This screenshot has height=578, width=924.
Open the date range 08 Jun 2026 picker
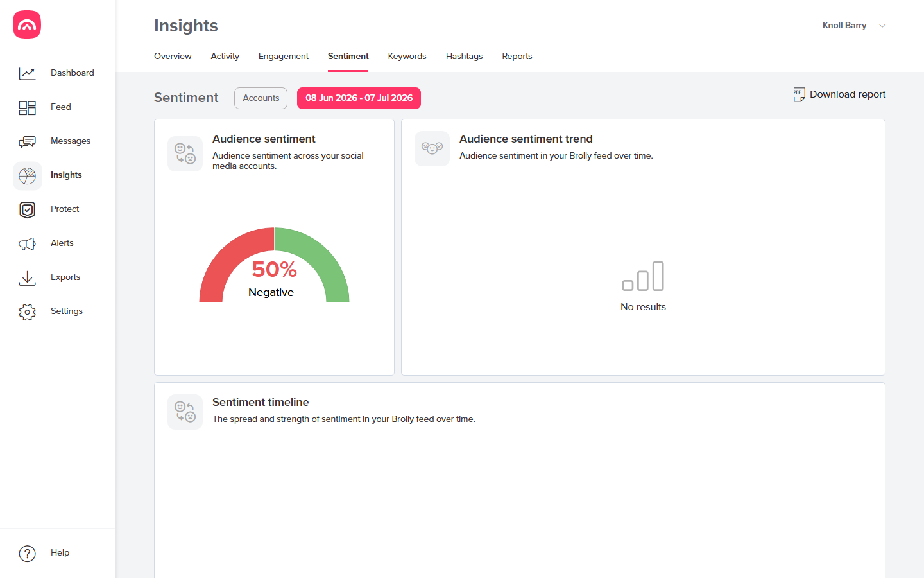[359, 98]
